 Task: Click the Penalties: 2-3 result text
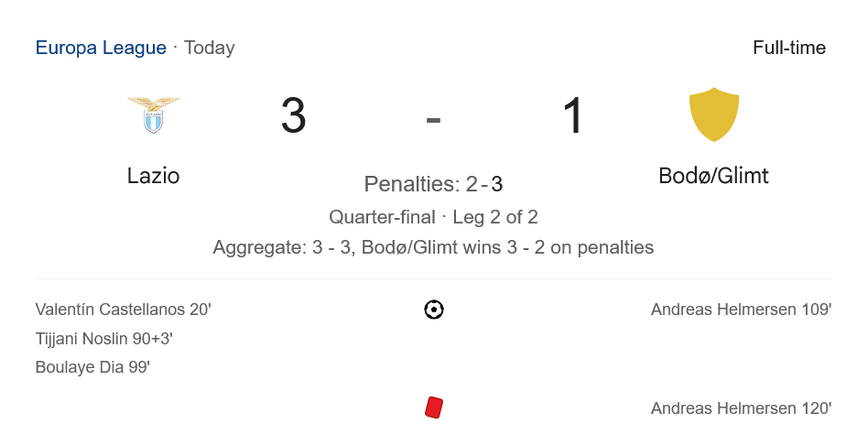pos(433,184)
